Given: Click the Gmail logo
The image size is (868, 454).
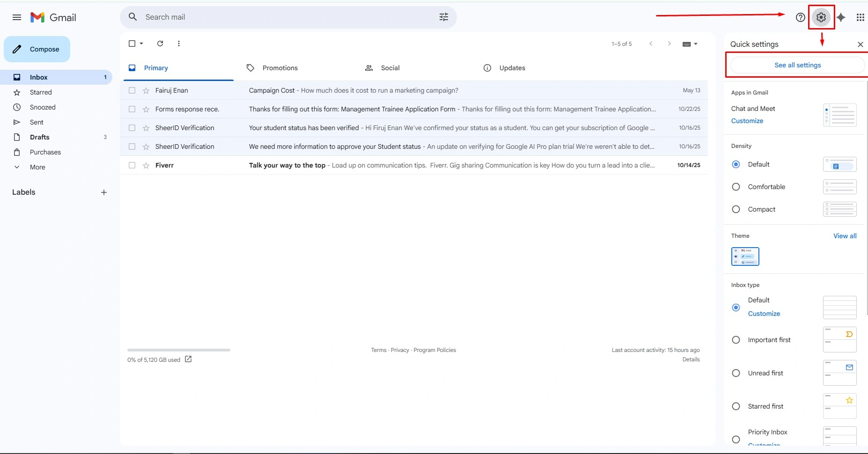Looking at the screenshot, I should 53,17.
